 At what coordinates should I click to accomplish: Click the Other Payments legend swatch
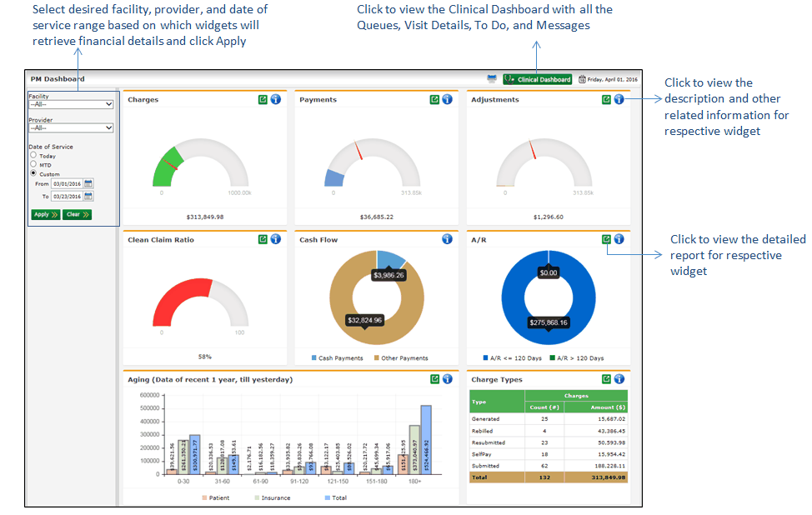pos(377,357)
